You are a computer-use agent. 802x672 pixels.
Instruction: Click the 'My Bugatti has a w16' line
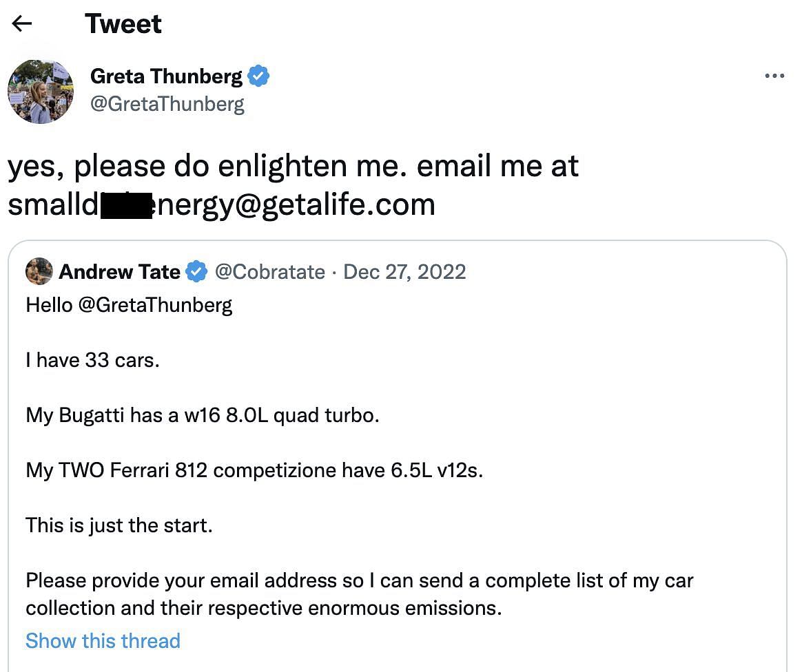point(203,415)
